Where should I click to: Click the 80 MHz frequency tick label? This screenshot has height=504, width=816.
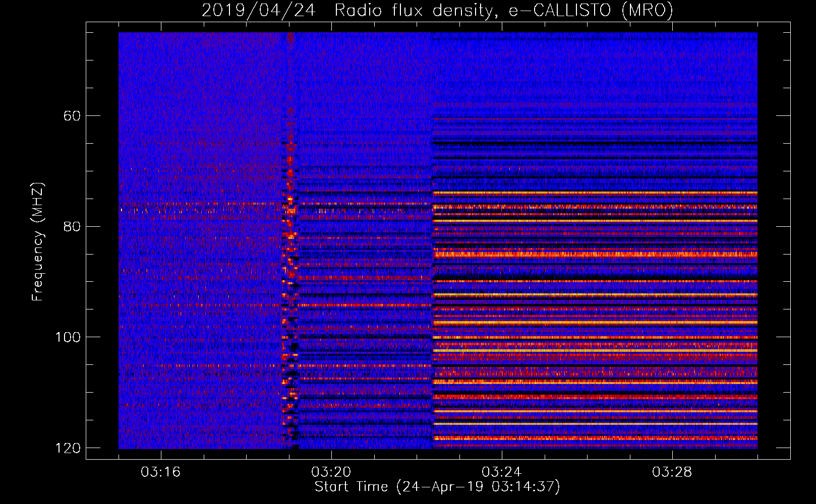click(72, 226)
